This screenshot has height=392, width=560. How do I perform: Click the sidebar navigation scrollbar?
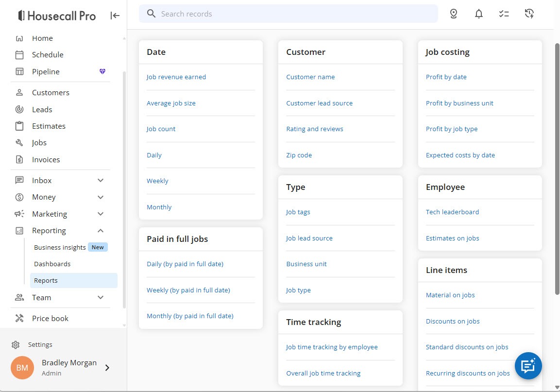[124, 189]
